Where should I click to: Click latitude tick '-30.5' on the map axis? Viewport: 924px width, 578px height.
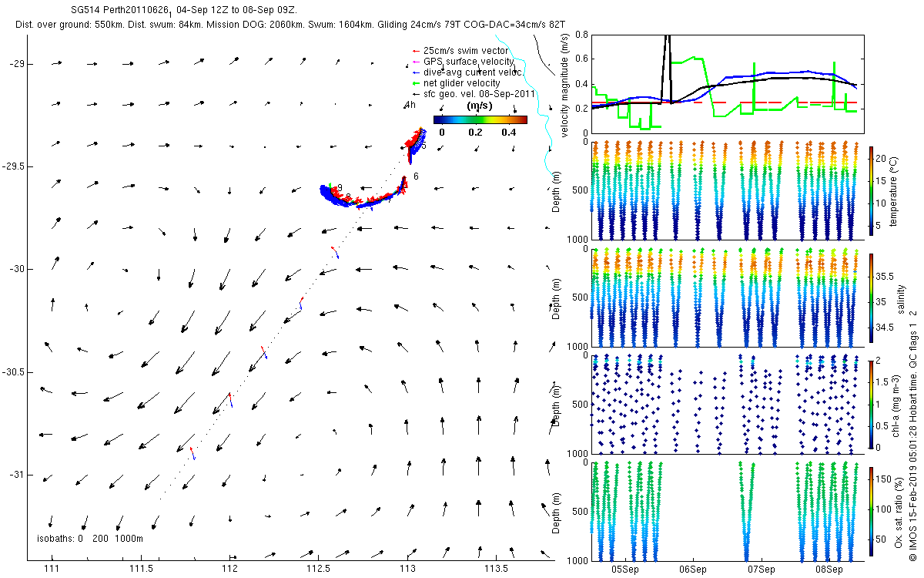click(x=14, y=371)
